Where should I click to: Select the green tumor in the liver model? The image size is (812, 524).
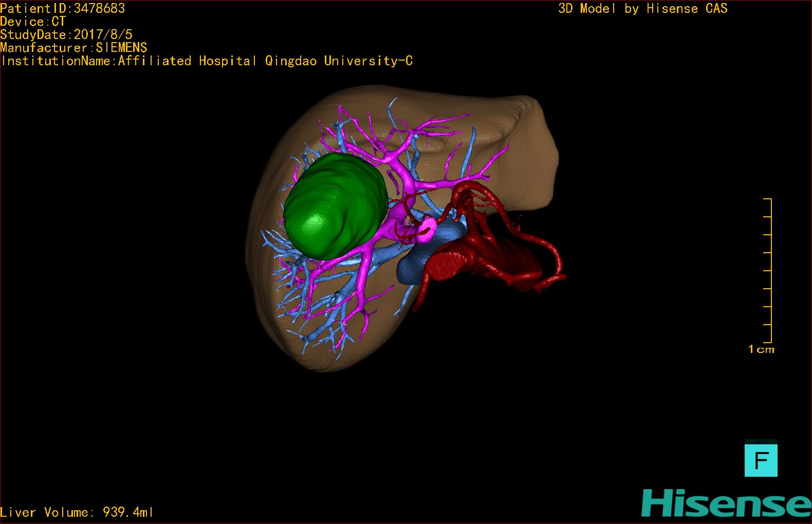[x=335, y=207]
